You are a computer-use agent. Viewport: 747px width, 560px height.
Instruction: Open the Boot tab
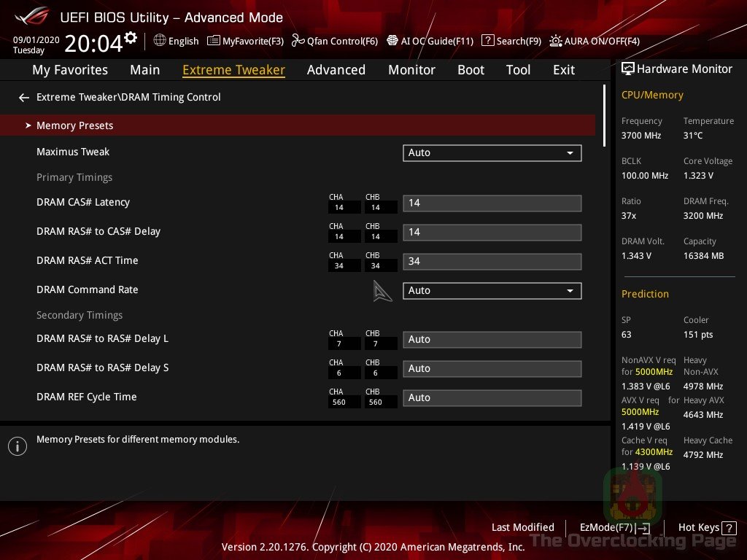(x=471, y=70)
